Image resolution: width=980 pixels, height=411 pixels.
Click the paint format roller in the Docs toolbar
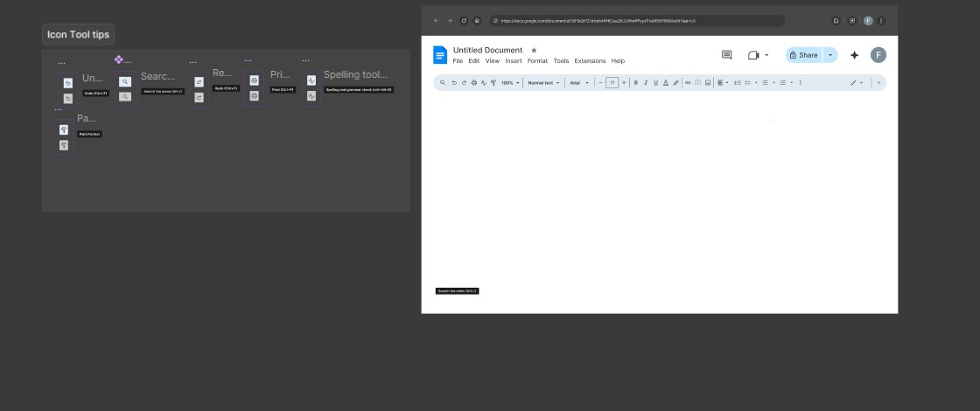(493, 82)
